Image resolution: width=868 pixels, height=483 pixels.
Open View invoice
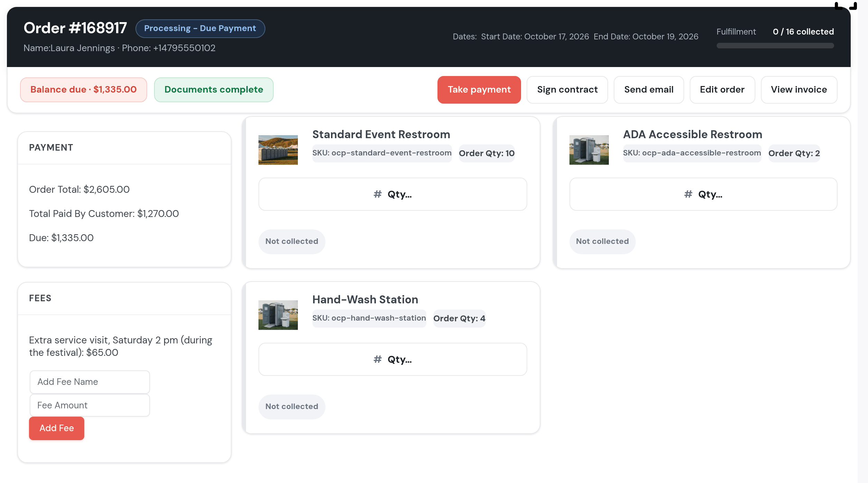pyautogui.click(x=799, y=90)
